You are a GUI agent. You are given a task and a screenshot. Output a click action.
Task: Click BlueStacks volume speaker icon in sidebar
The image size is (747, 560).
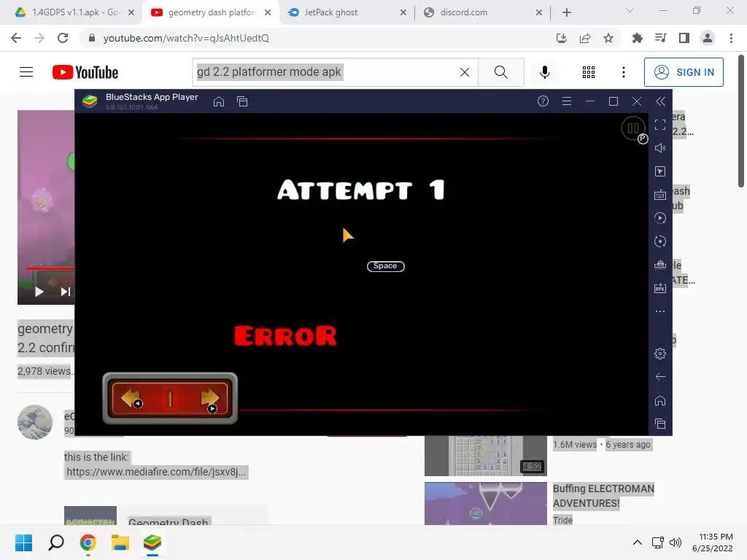[x=659, y=148]
